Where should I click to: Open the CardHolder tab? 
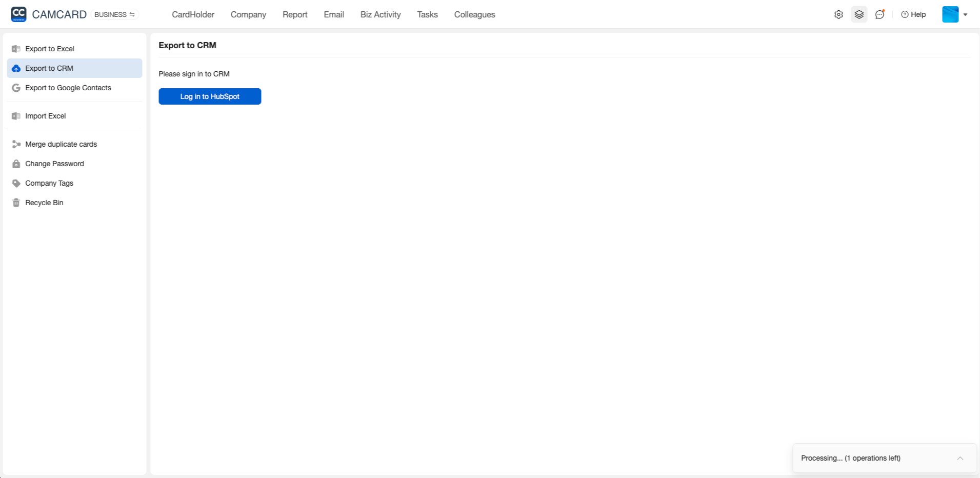click(193, 14)
